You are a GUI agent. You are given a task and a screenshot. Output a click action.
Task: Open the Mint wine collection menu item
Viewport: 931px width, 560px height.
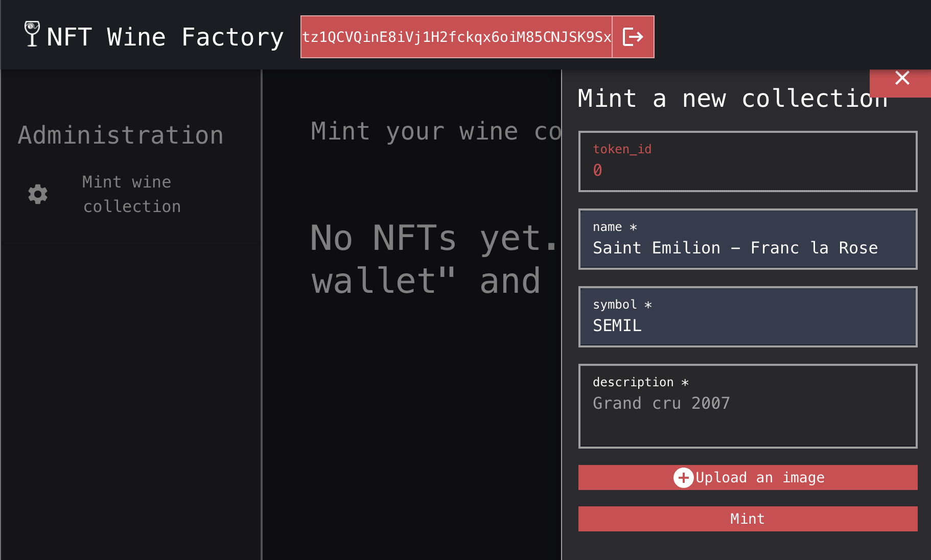coord(131,194)
